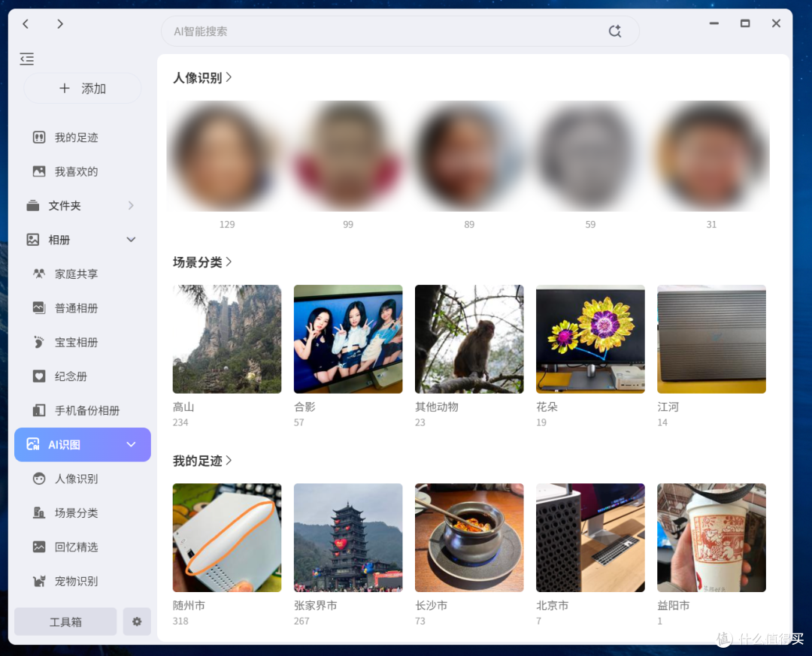This screenshot has width=812, height=656.
Task: Click the 家庭共享 people icon
Action: [39, 274]
